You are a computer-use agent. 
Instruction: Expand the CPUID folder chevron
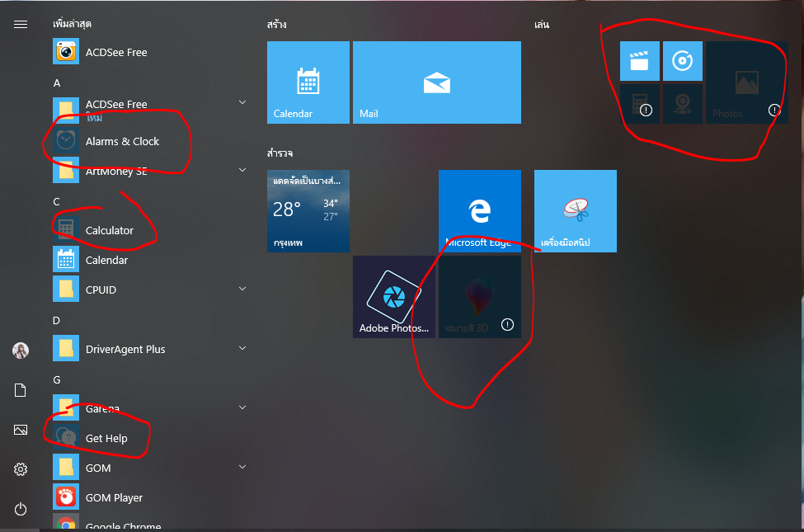[x=242, y=289]
